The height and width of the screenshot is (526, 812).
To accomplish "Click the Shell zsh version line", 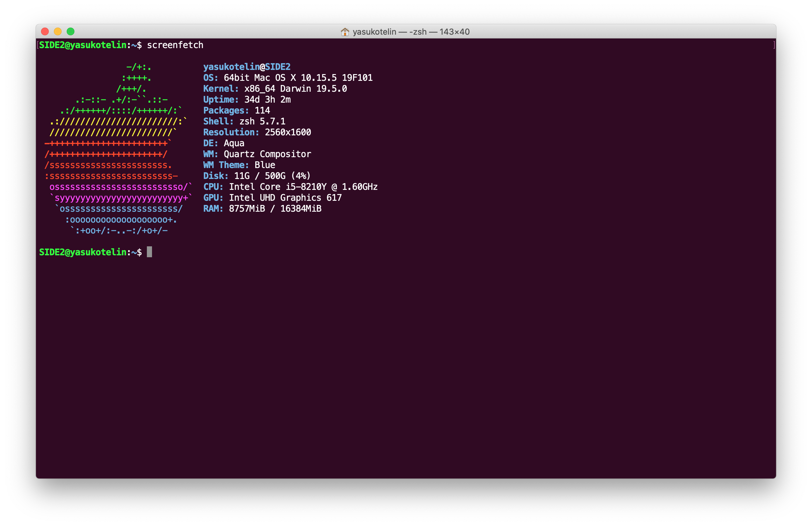I will pyautogui.click(x=244, y=122).
